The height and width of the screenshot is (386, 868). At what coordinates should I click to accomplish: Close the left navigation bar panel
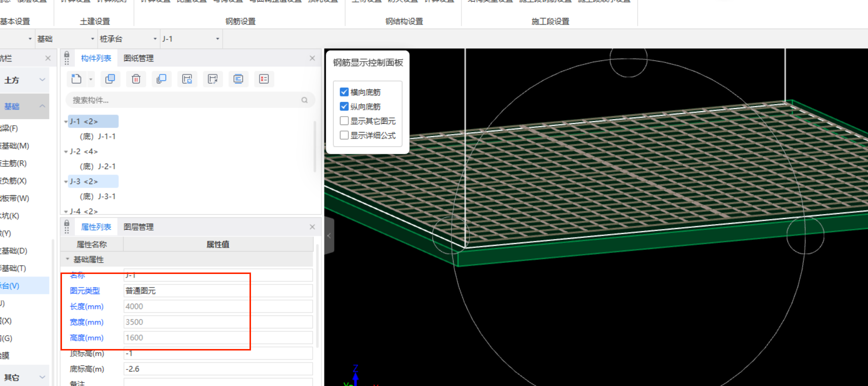pos(48,58)
